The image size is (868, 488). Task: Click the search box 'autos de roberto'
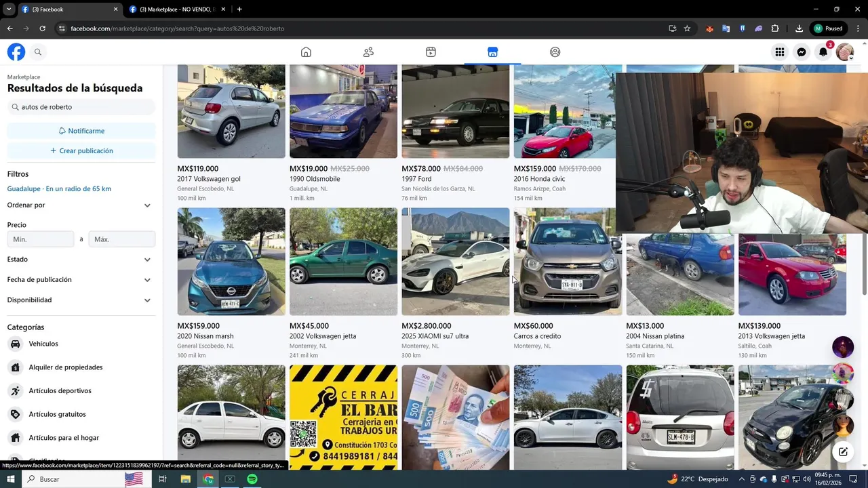[81, 107]
